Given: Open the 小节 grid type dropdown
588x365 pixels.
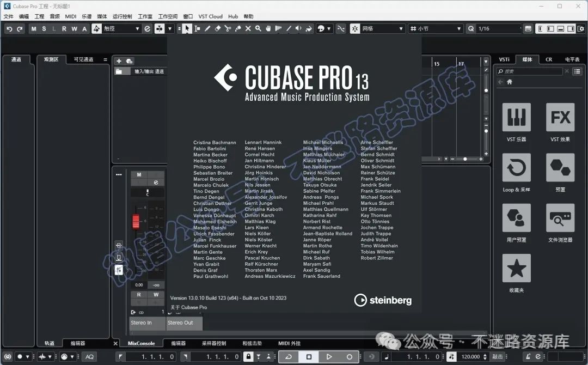Looking at the screenshot, I should pos(436,28).
